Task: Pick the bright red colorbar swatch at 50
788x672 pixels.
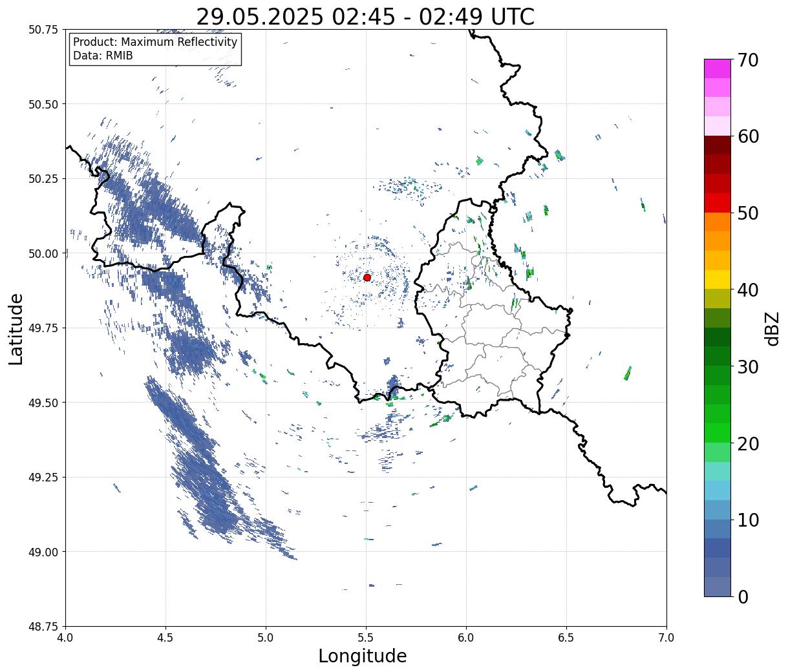Action: point(718,203)
